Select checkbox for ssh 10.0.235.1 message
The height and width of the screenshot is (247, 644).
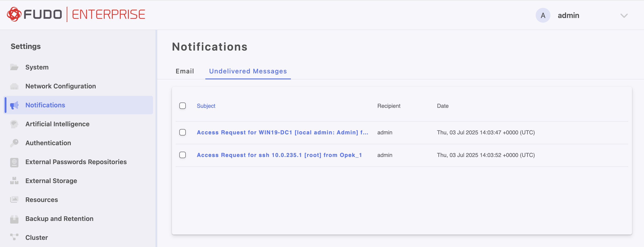[183, 155]
